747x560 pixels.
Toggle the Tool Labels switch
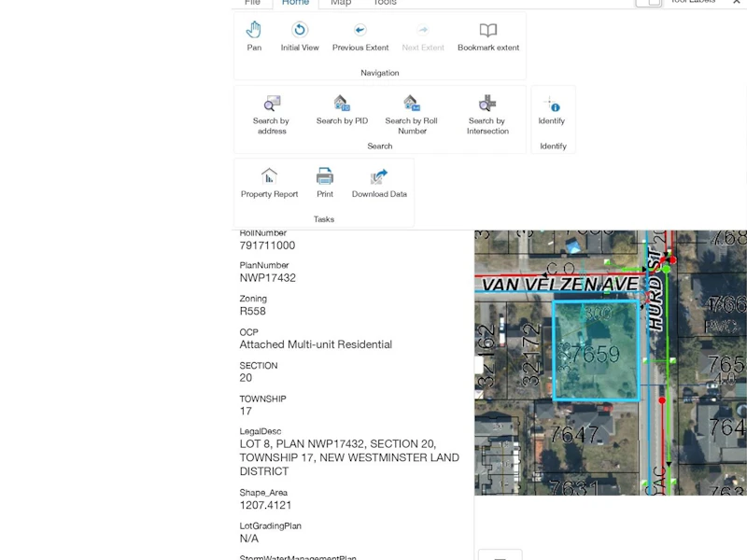[649, 3]
